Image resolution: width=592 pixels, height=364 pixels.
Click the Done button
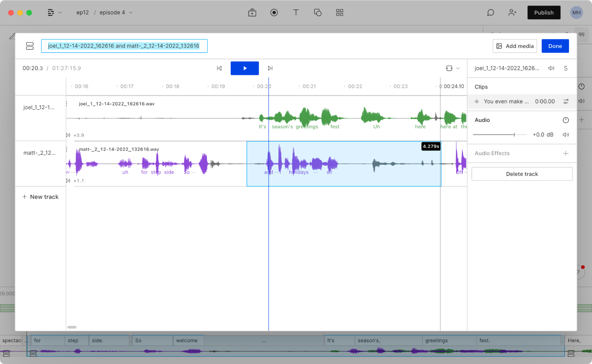tap(555, 46)
